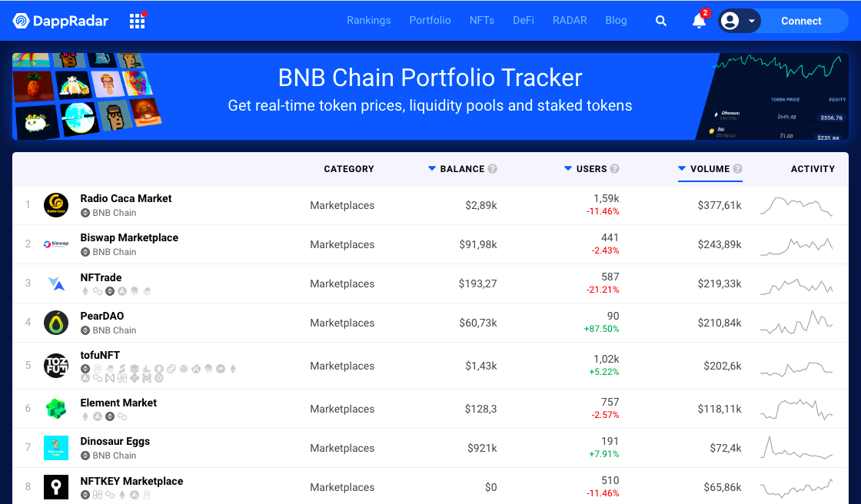Screen dimensions: 861x504
Task: Click the Activity column header
Action: pos(813,168)
